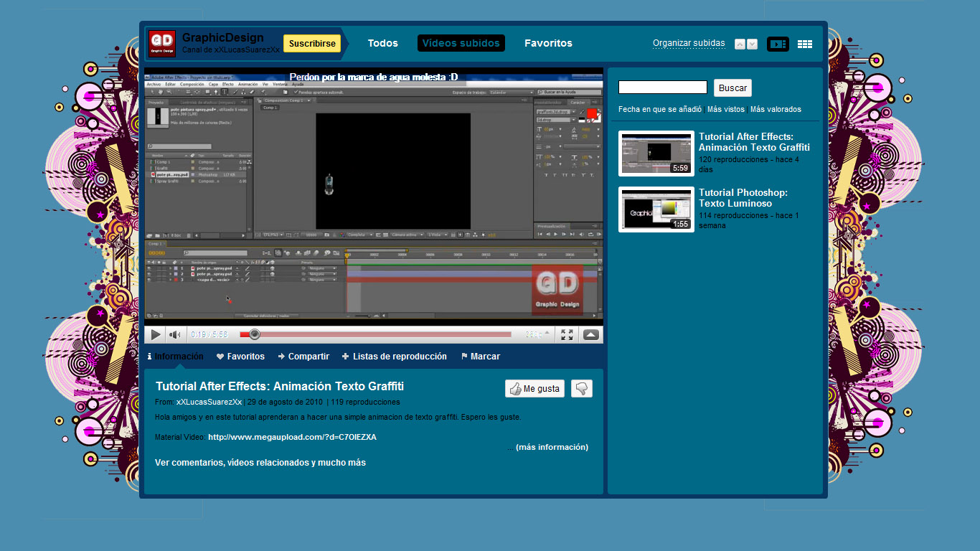The height and width of the screenshot is (551, 980).
Task: Open the Listas de reproducción tab
Action: click(395, 357)
